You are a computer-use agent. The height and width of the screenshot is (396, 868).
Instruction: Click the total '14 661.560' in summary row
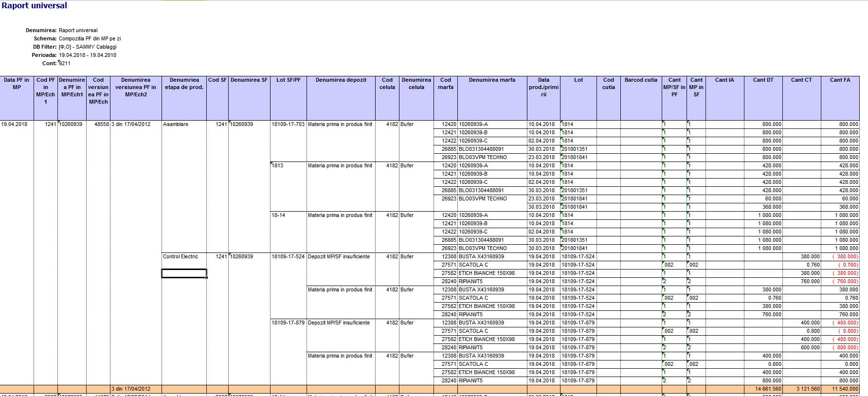763,389
